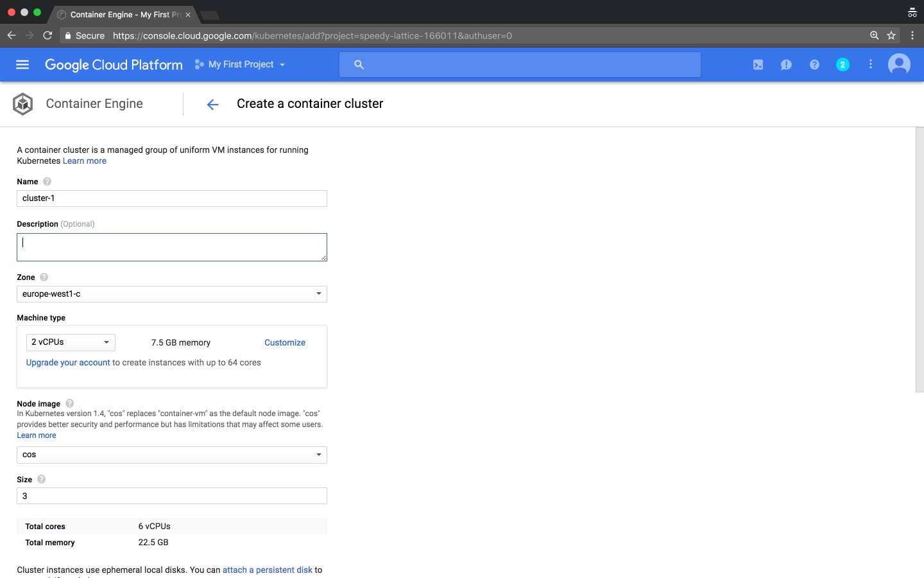Show help tooltip for Node image
924x578 pixels.
[x=70, y=403]
